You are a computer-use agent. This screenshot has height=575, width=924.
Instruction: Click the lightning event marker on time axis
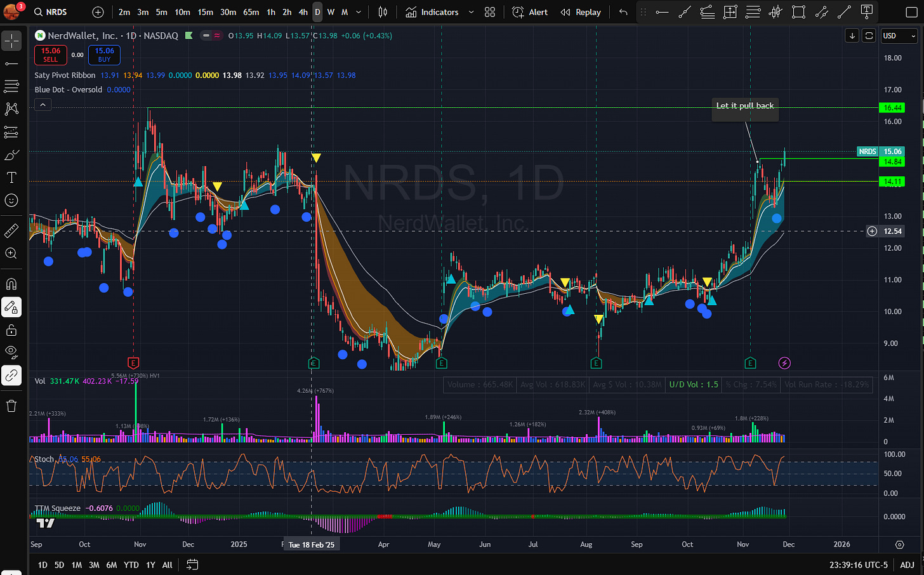(784, 363)
